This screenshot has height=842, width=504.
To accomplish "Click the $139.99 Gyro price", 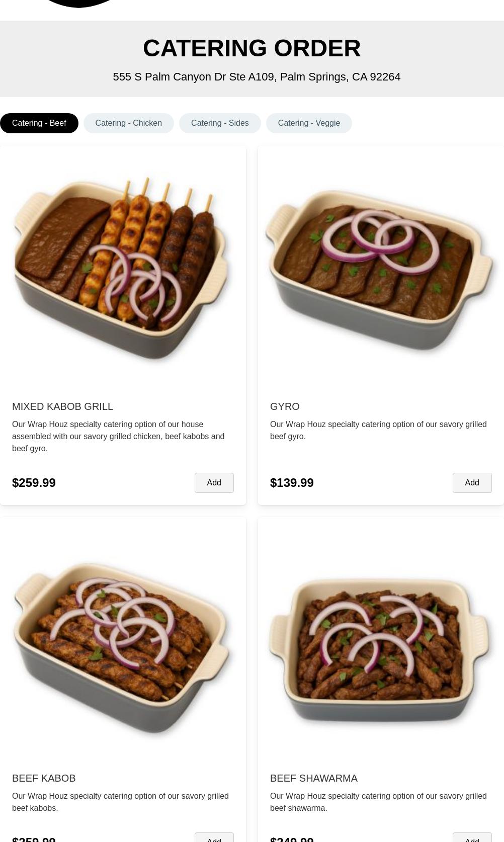I will (292, 483).
